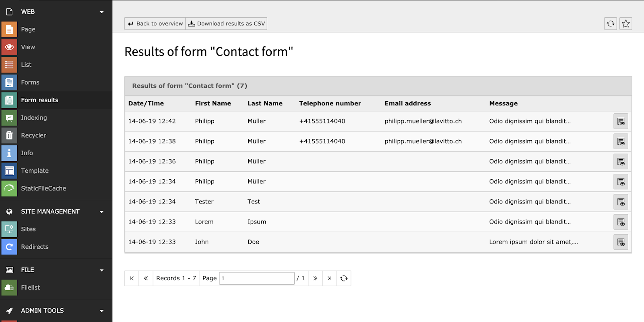Collapse the WEB module group

pyautogui.click(x=101, y=12)
